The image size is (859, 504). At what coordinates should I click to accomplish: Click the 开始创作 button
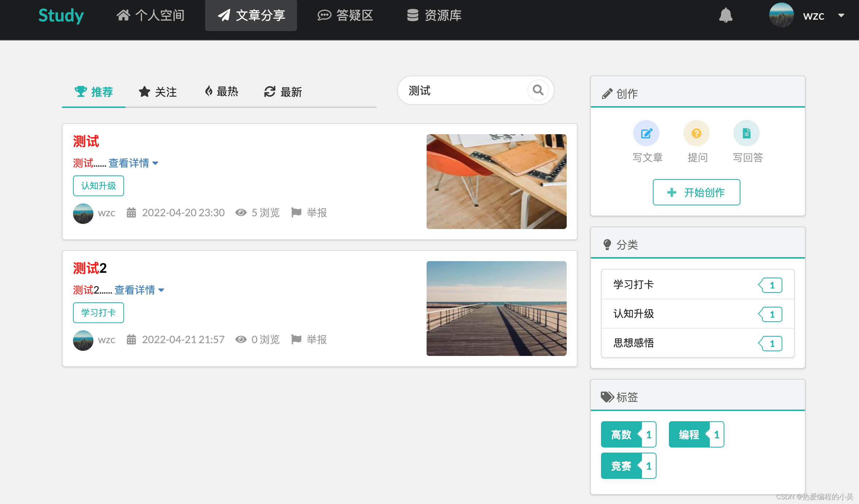696,192
